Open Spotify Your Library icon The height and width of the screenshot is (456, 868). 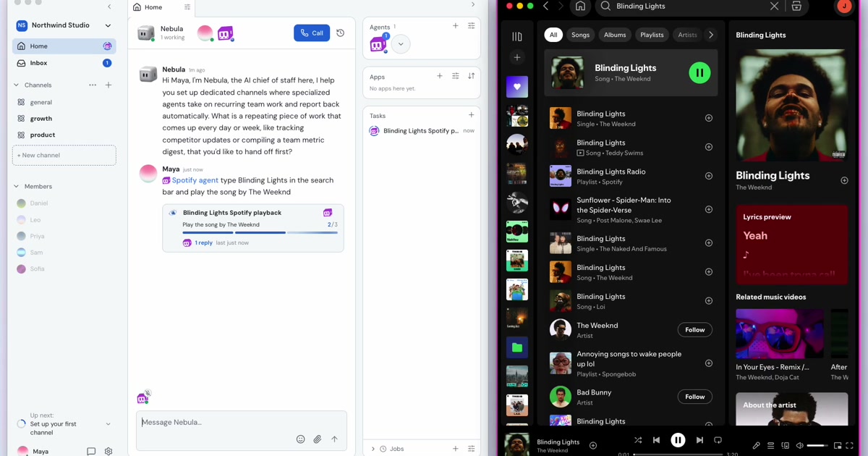point(516,36)
